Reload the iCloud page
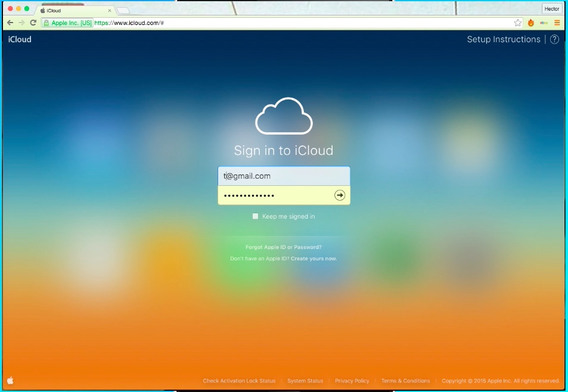 point(33,23)
